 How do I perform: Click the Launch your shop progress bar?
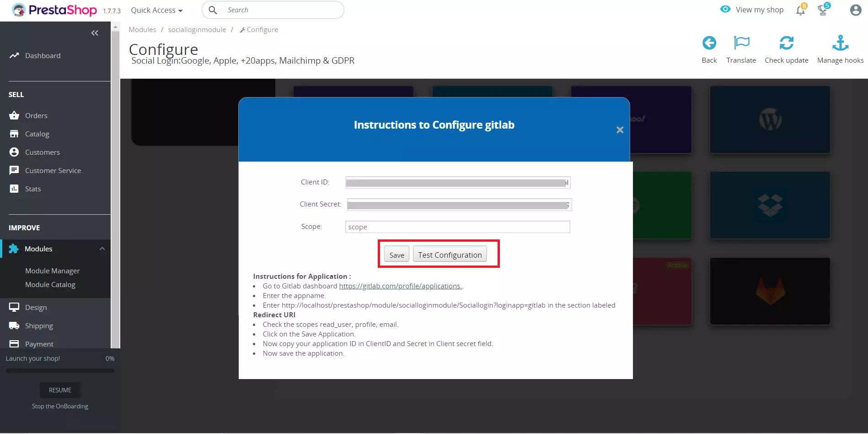point(59,371)
